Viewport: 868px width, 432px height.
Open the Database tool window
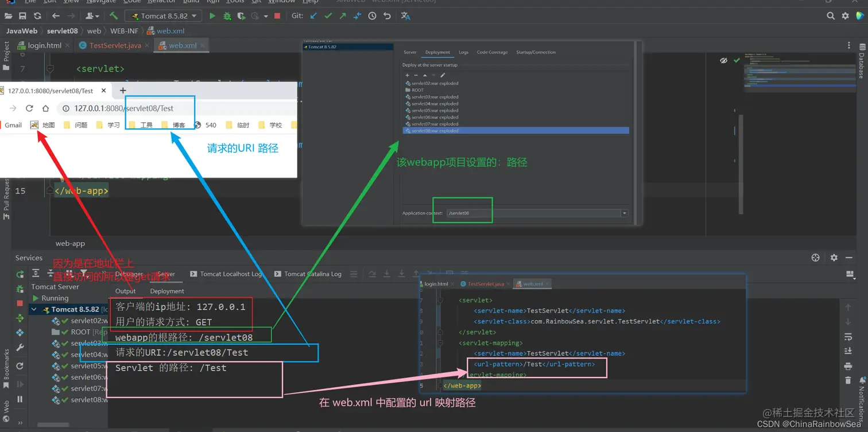861,62
